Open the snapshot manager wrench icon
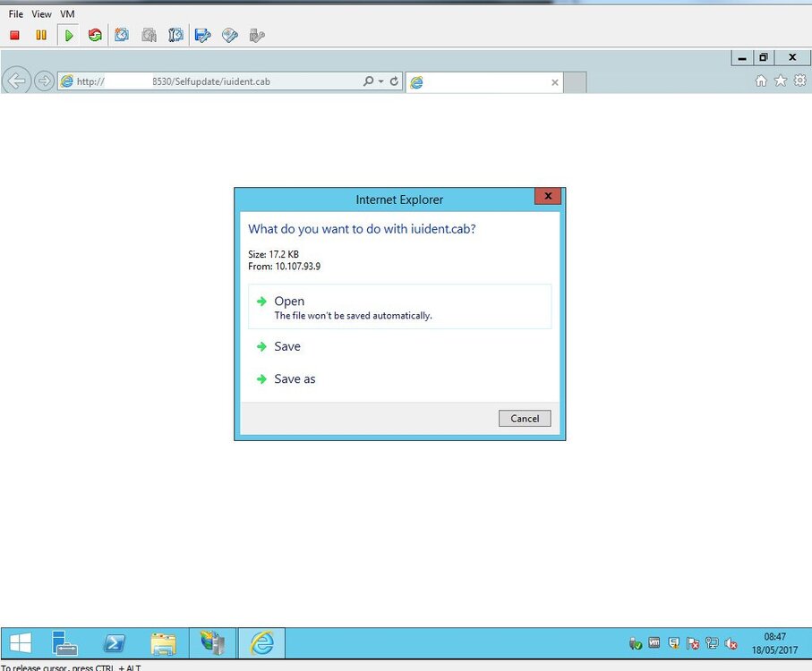This screenshot has width=812, height=671. pyautogui.click(x=176, y=35)
